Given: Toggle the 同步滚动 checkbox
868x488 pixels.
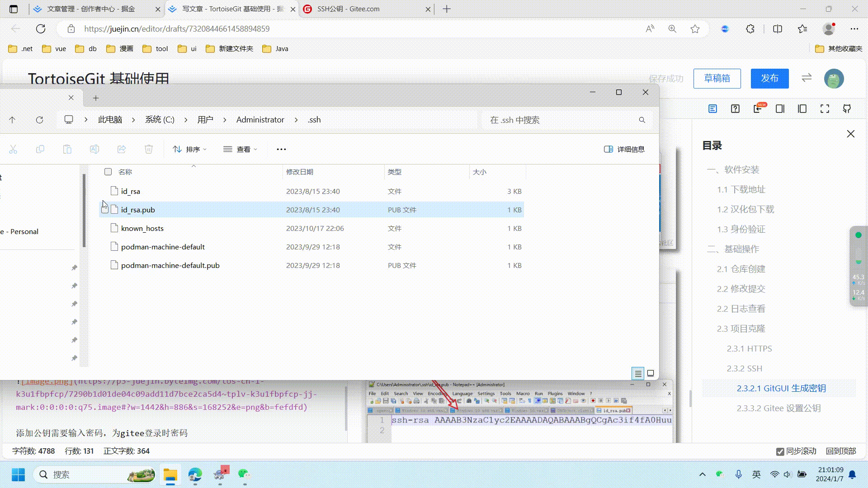Looking at the screenshot, I should (x=780, y=451).
